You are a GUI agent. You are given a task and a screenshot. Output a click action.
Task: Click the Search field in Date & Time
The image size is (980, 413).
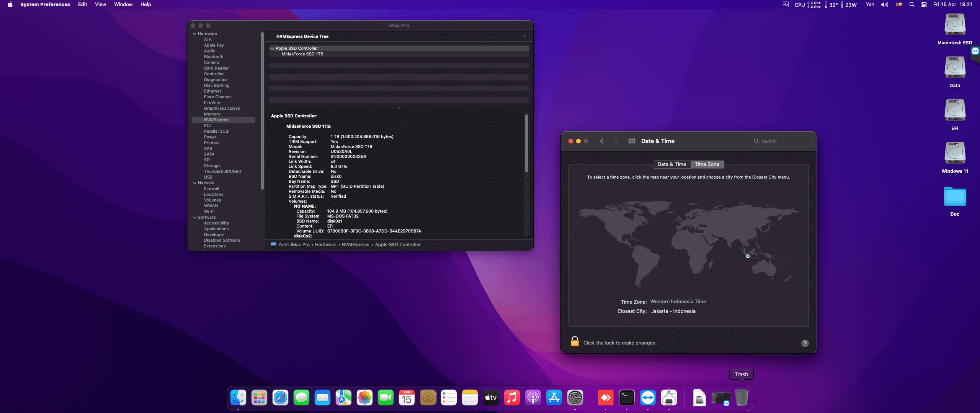click(x=781, y=141)
